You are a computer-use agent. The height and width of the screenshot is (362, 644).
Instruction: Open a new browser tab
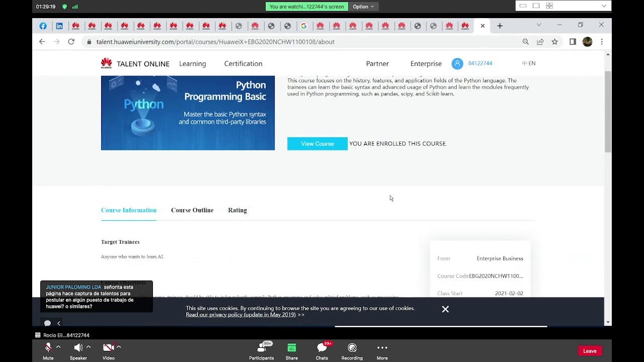click(x=500, y=26)
